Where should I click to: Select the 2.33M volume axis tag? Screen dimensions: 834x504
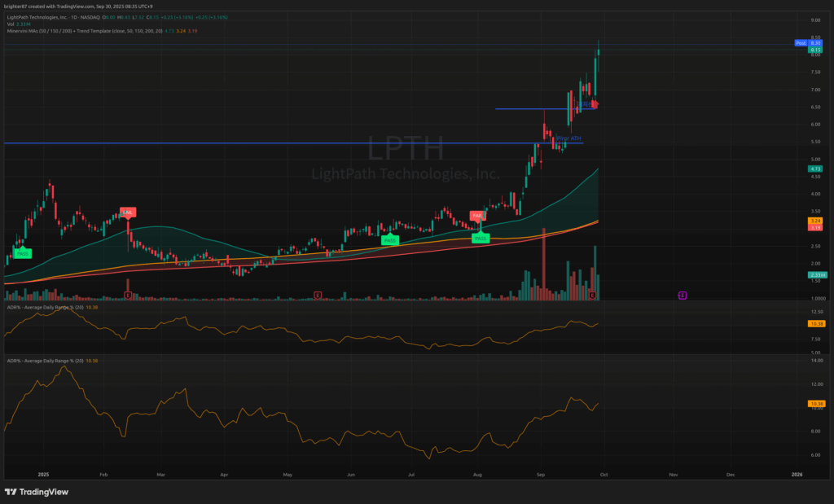coord(817,275)
